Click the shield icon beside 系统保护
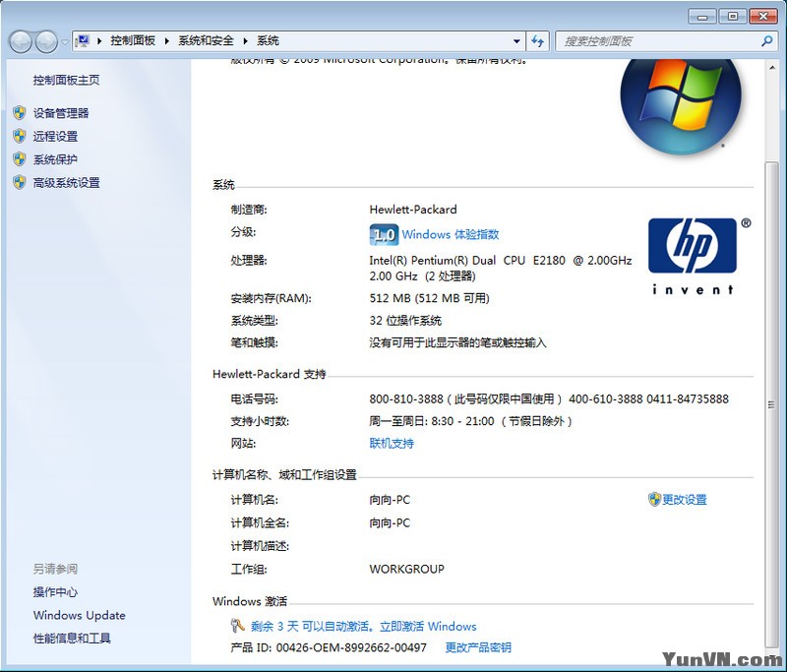The height and width of the screenshot is (672, 787). 20,159
